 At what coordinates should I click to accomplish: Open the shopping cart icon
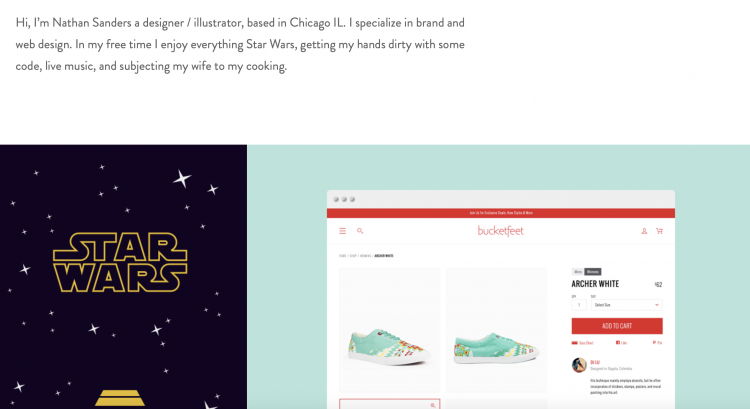click(x=659, y=231)
